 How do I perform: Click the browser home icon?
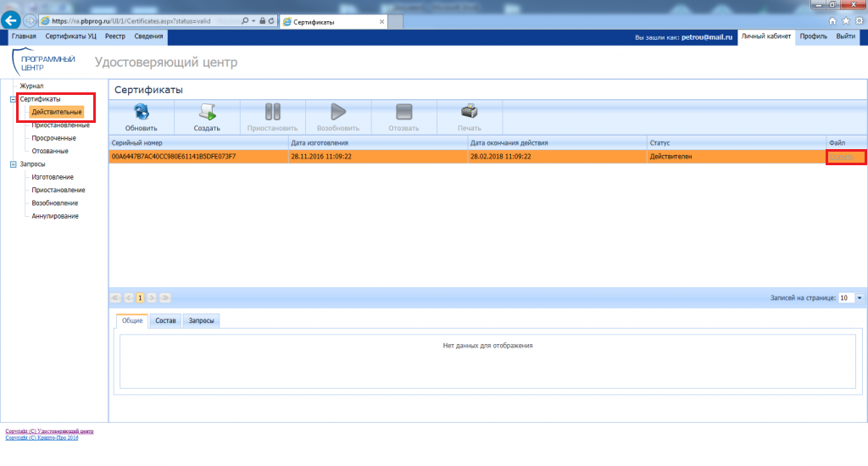tap(832, 20)
